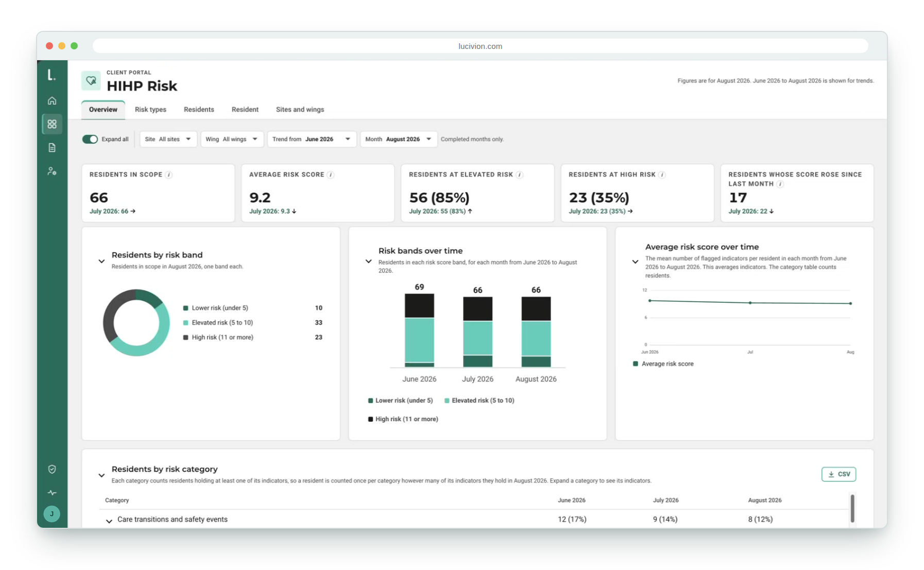Open the Residents tab

click(x=199, y=110)
